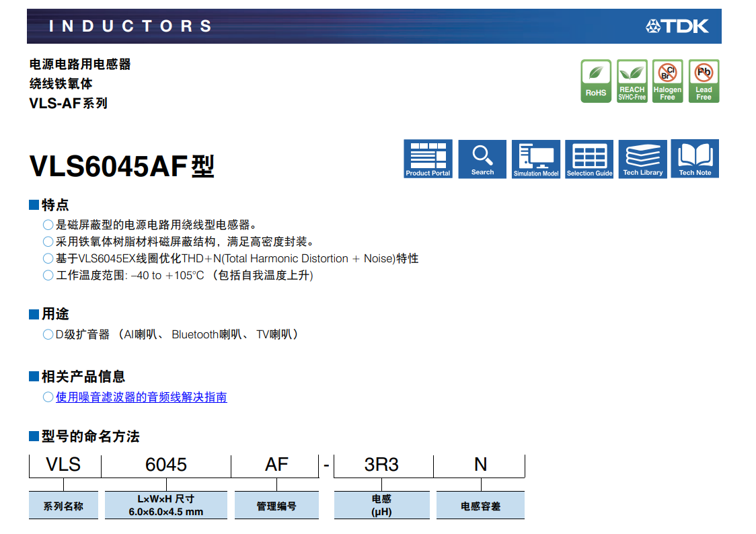The height and width of the screenshot is (534, 756).
Task: Click the REACH SVHC-Free badge
Action: [x=632, y=81]
